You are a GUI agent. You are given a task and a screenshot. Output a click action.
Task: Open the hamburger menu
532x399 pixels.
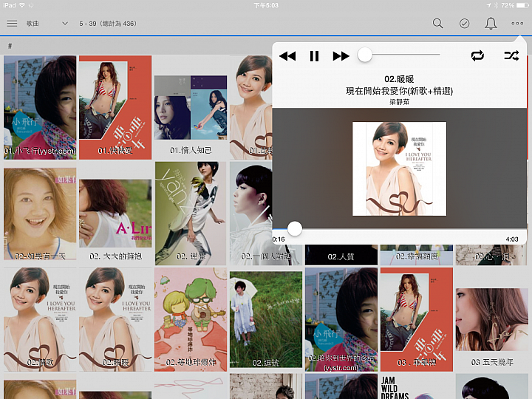[x=12, y=24]
